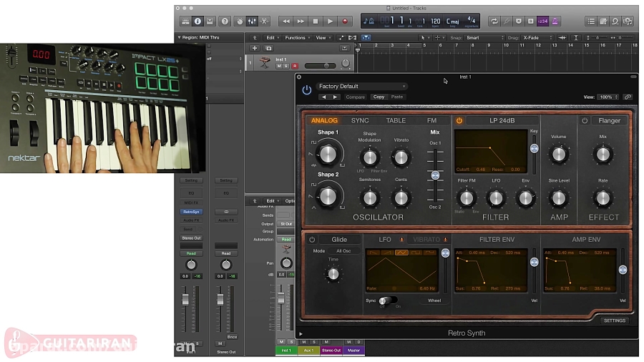Select next preset arrow
Viewport: 644px width, 362px height.
pyautogui.click(x=335, y=97)
